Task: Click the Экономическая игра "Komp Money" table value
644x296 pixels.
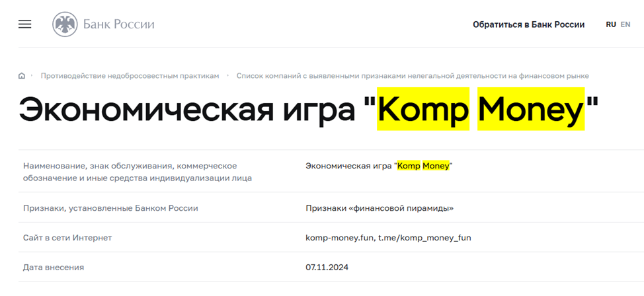Action: (x=379, y=166)
